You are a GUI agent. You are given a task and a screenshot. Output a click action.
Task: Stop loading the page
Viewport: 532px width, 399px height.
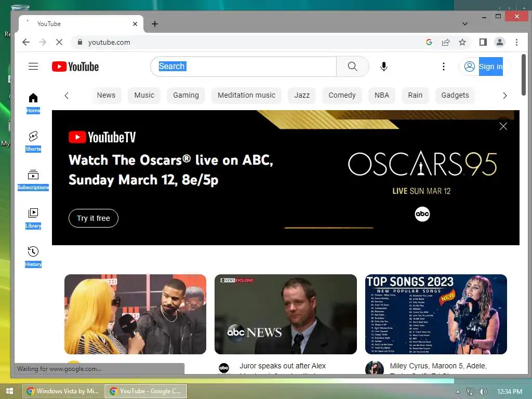point(59,42)
